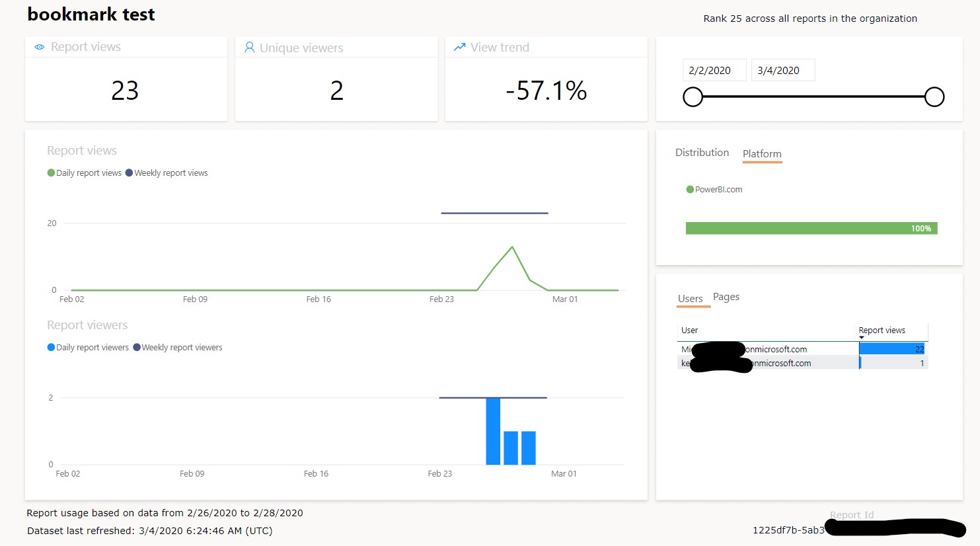
Task: Click the start date field 2/2/2020
Action: [x=714, y=70]
